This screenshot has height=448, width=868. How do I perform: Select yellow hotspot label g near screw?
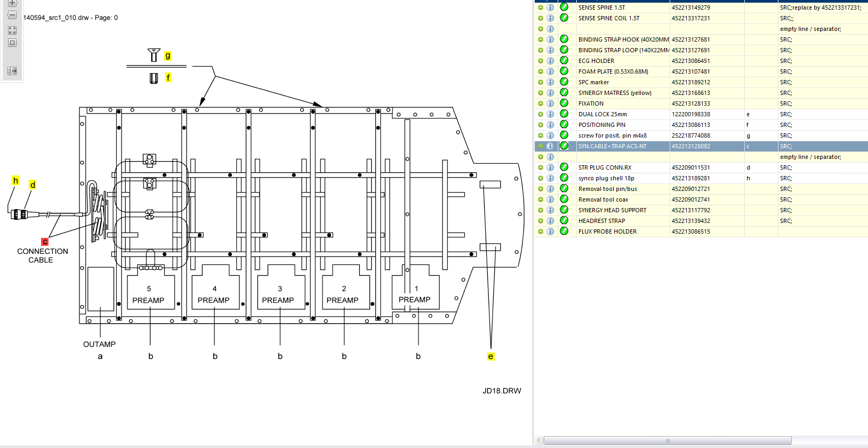click(x=167, y=55)
